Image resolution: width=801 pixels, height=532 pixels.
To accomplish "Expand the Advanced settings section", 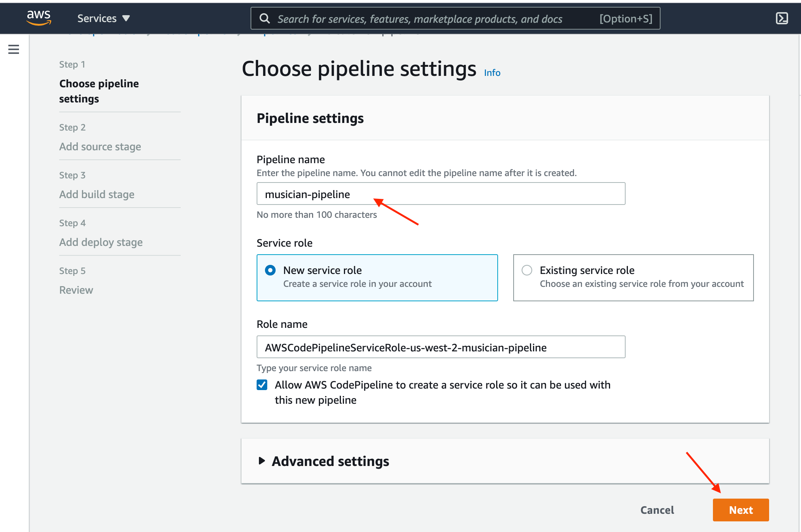I will [x=324, y=461].
